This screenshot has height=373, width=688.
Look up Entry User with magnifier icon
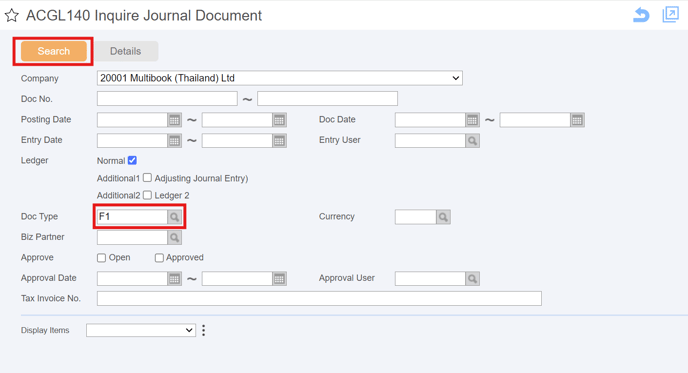pos(473,140)
